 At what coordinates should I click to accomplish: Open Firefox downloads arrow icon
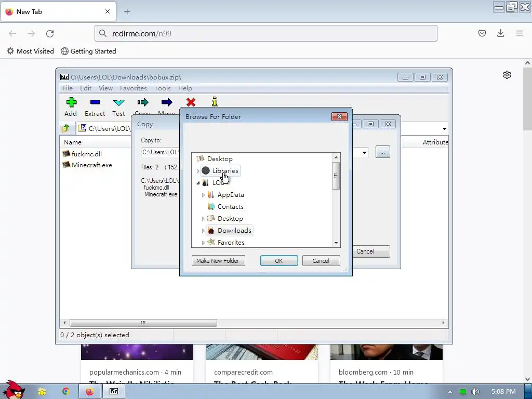(500, 33)
